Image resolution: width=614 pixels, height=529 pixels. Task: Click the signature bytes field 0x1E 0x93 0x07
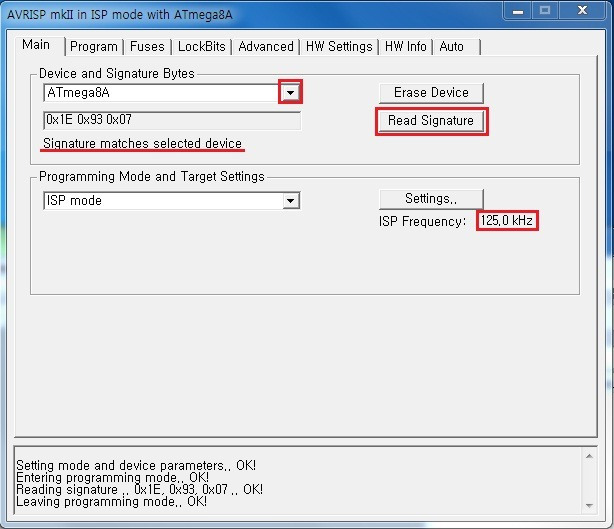coord(172,120)
